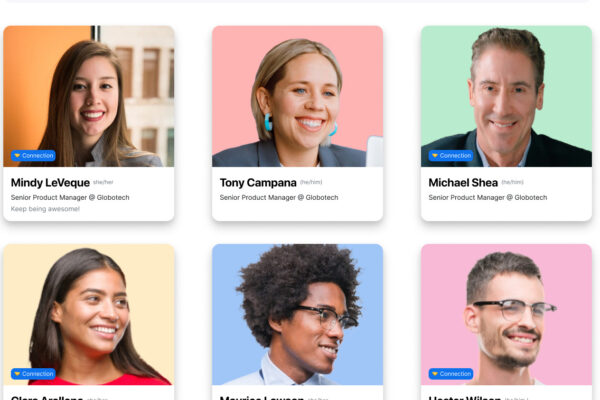Image resolution: width=600 pixels, height=400 pixels.
Task: Click the Mindy LeVeque name link
Action: click(50, 183)
